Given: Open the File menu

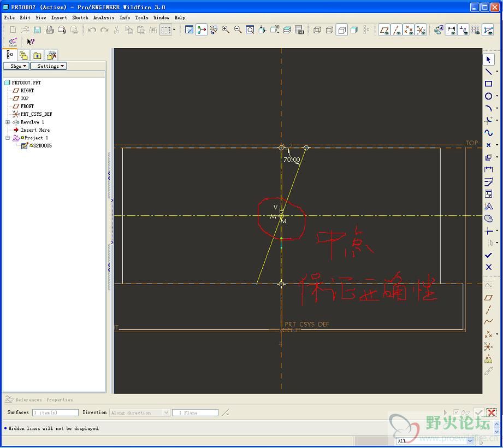Looking at the screenshot, I should coord(9,17).
